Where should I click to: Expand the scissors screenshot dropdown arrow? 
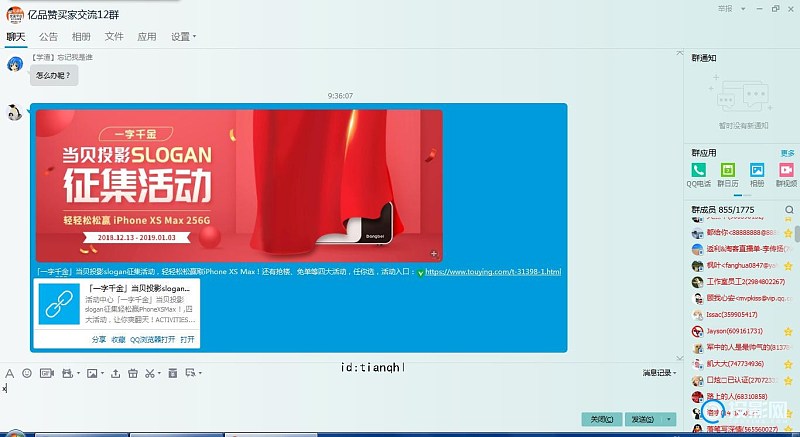tap(159, 374)
